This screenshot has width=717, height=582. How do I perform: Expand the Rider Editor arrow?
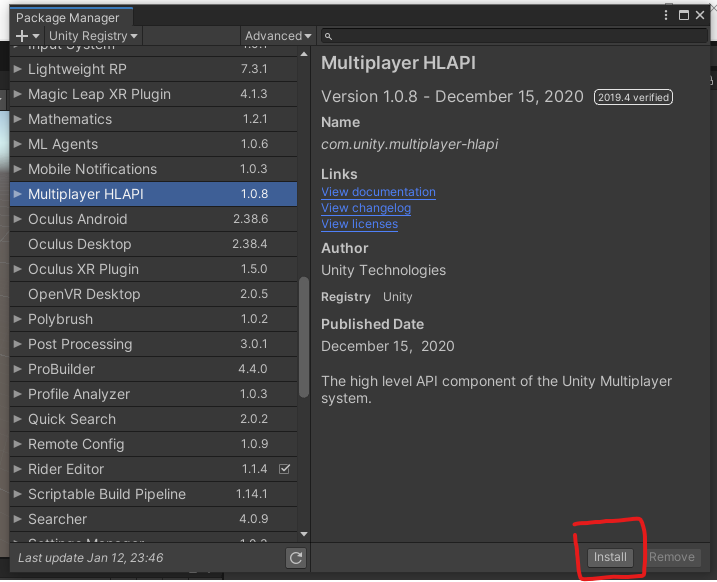[x=18, y=469]
